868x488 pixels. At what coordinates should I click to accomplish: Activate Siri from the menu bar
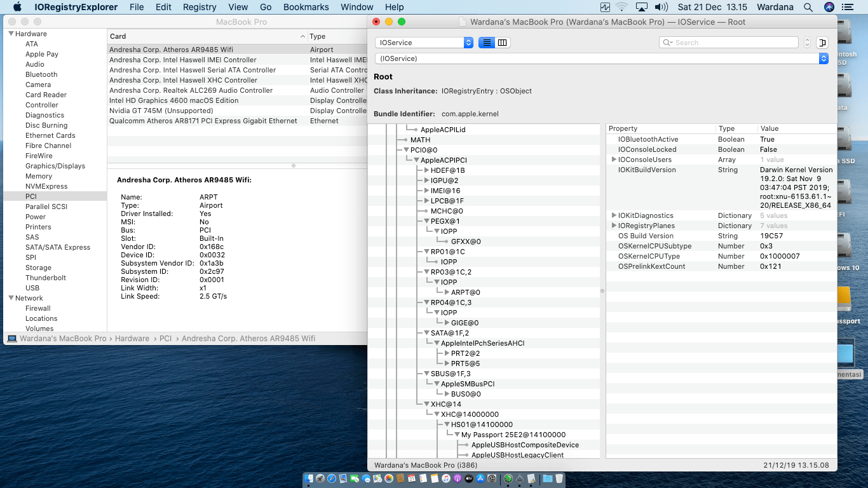(x=829, y=7)
